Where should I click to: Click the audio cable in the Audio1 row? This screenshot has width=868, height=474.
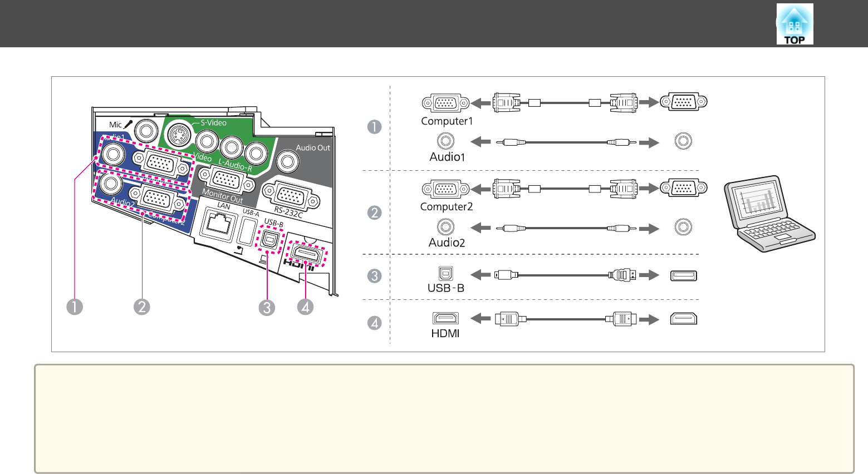[566, 142]
